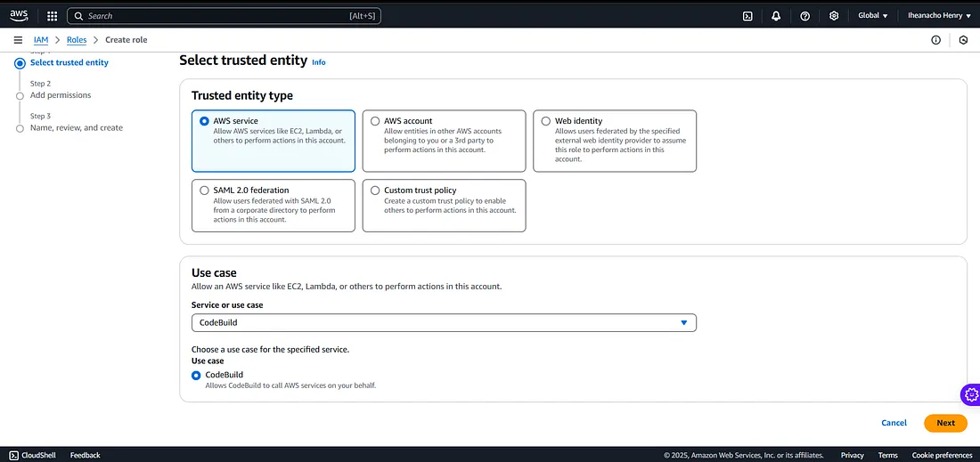Click the Select trusted entity step
Image resolution: width=980 pixels, height=462 pixels.
tap(69, 62)
